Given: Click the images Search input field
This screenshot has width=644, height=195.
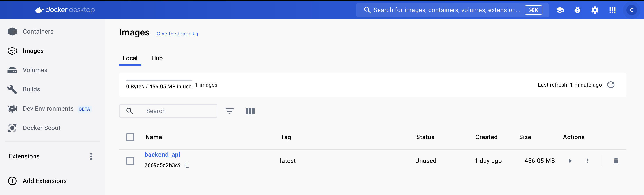Looking at the screenshot, I should (168, 111).
